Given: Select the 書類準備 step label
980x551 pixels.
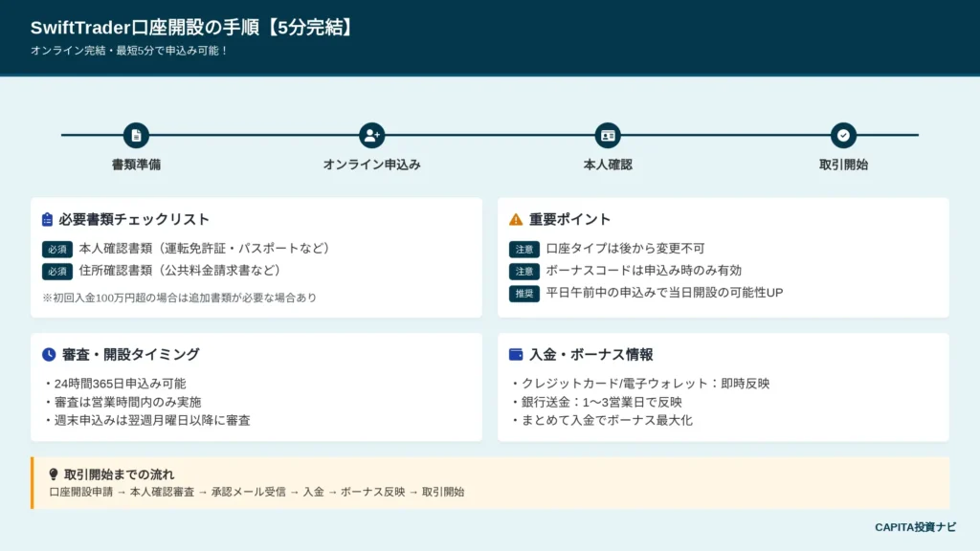Looking at the screenshot, I should [x=136, y=165].
